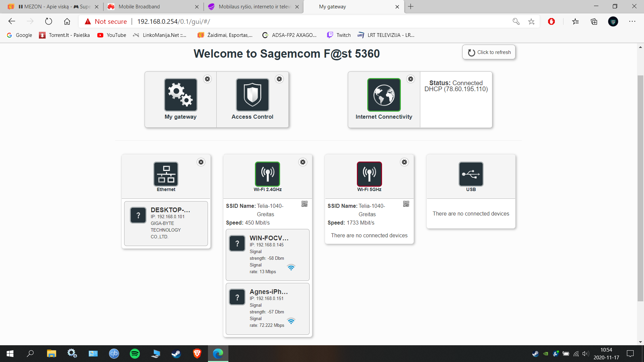Viewport: 644px width, 362px height.
Task: Select the My gateway browser tab
Action: pyautogui.click(x=353, y=7)
